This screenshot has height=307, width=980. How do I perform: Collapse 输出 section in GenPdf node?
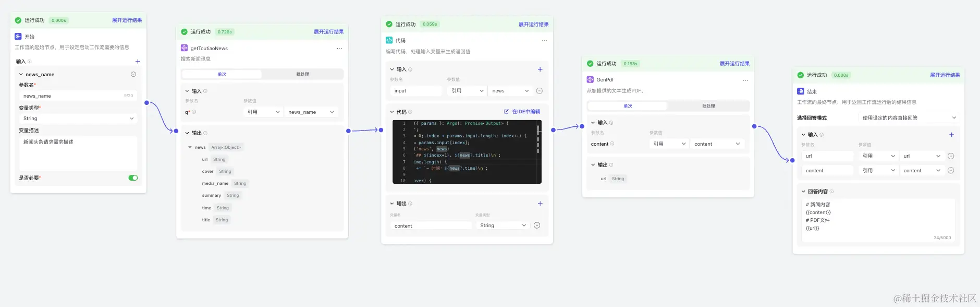click(x=593, y=165)
